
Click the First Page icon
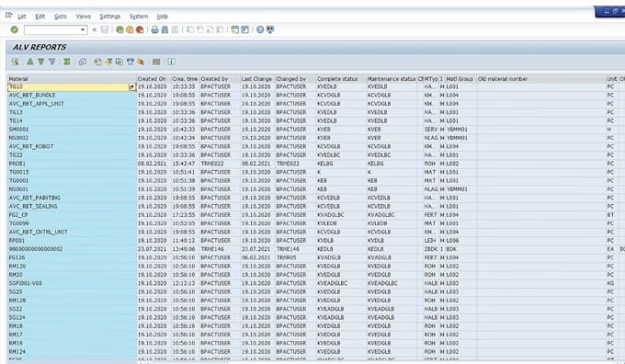click(x=190, y=29)
